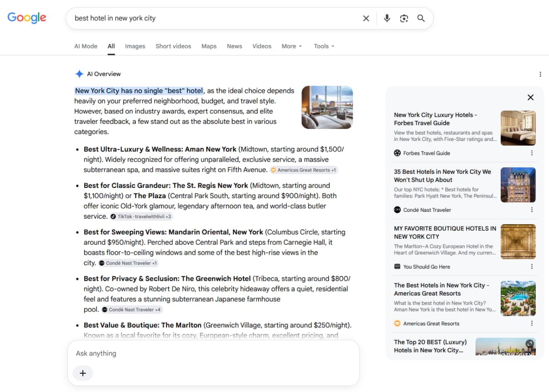Click the You Should Go Here source name

(x=426, y=267)
